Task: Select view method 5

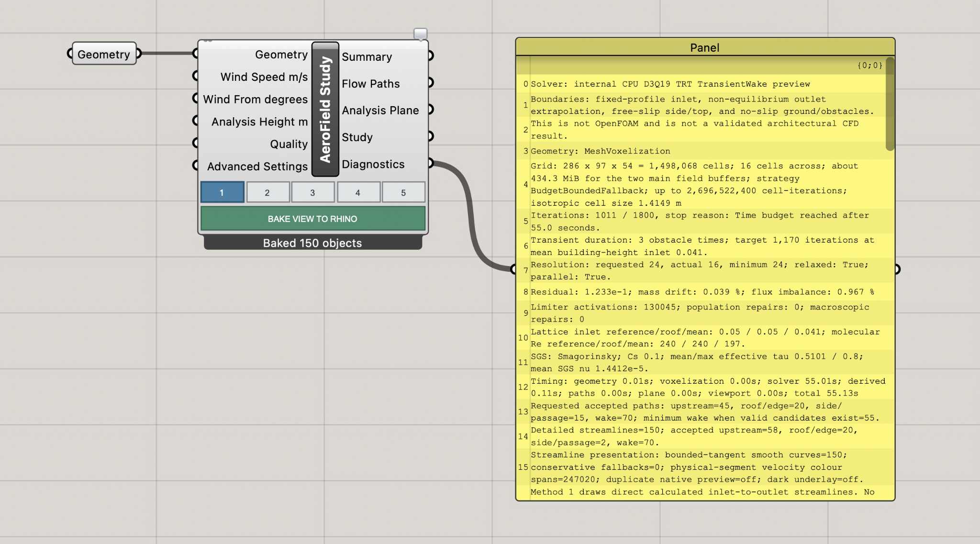Action: pyautogui.click(x=403, y=192)
